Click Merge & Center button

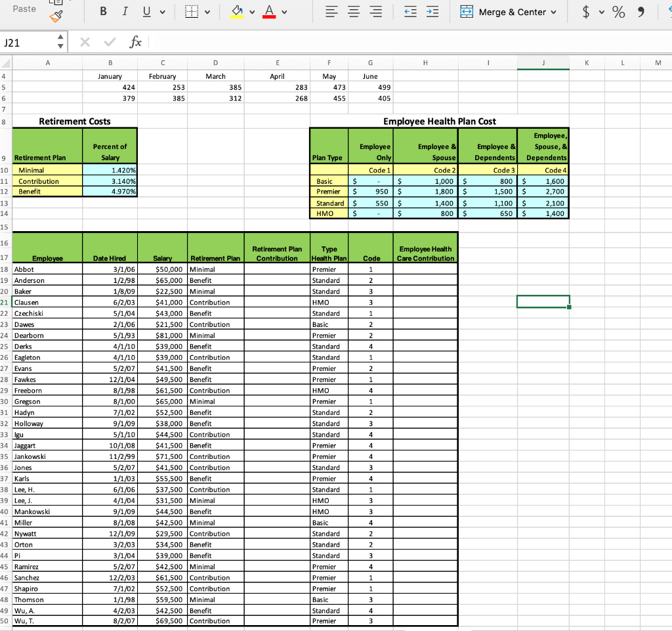[x=503, y=12]
